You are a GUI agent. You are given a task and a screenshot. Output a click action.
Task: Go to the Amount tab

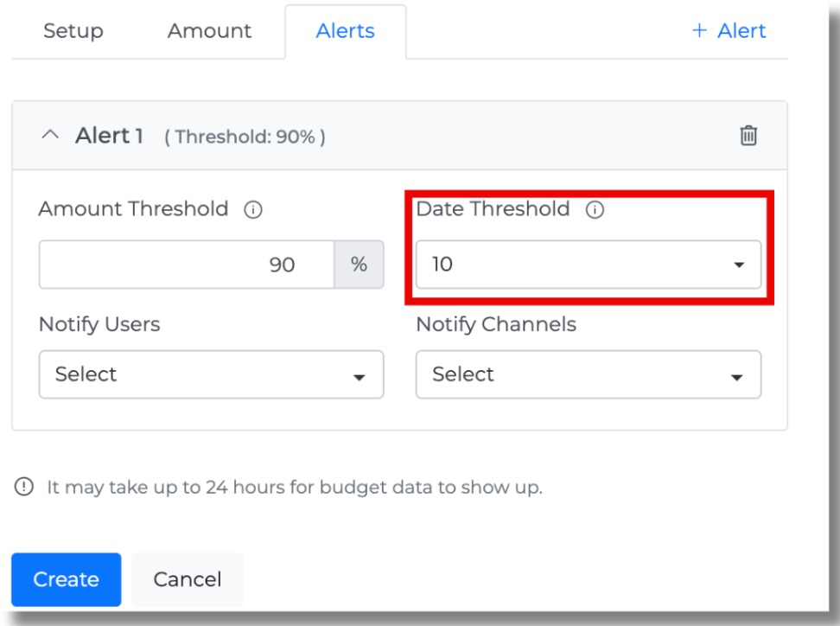click(x=209, y=31)
